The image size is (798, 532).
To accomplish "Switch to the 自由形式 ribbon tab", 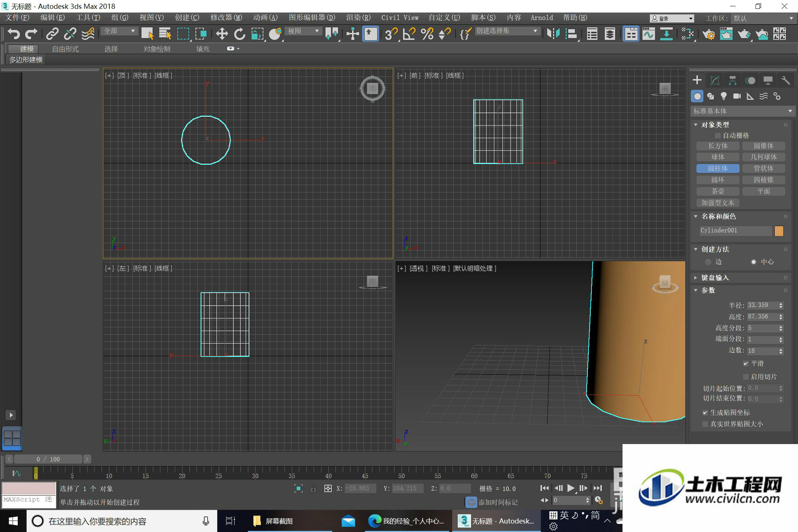I will (65, 49).
